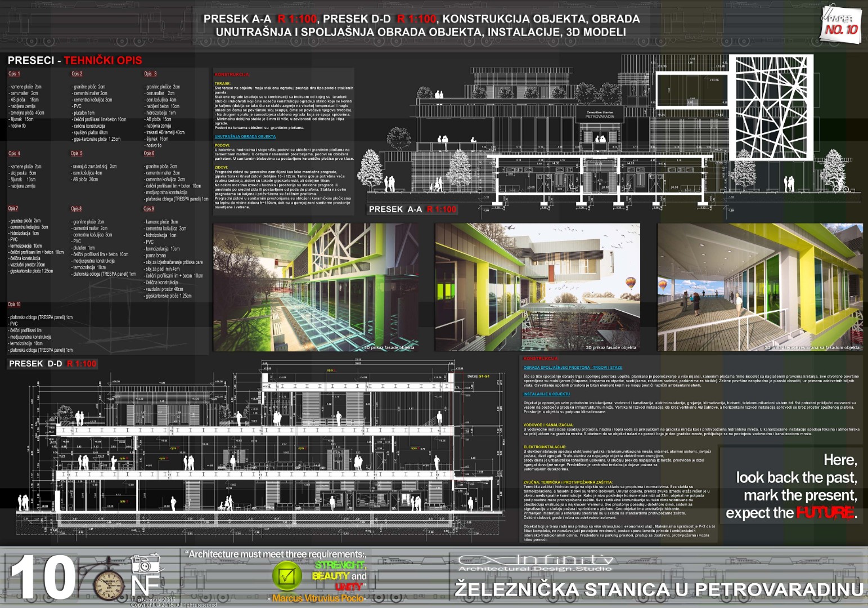Open the left 3D facade render
Screen dimensions: 868x608
(316, 287)
